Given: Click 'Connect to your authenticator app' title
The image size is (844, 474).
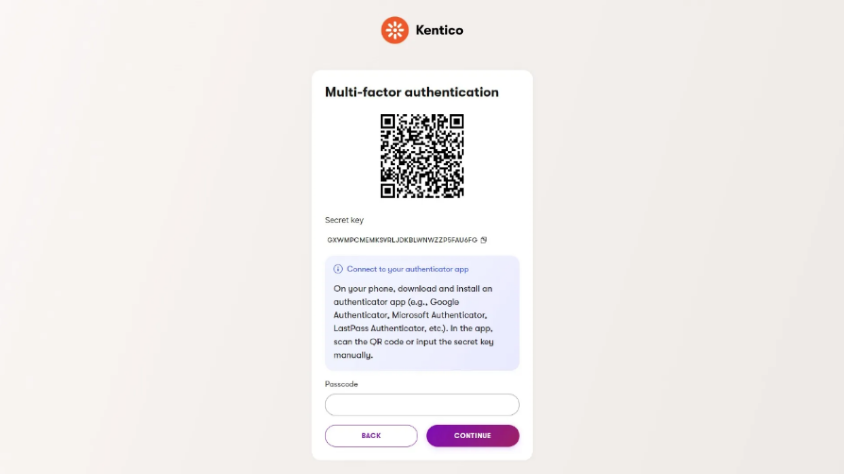Looking at the screenshot, I should [407, 269].
